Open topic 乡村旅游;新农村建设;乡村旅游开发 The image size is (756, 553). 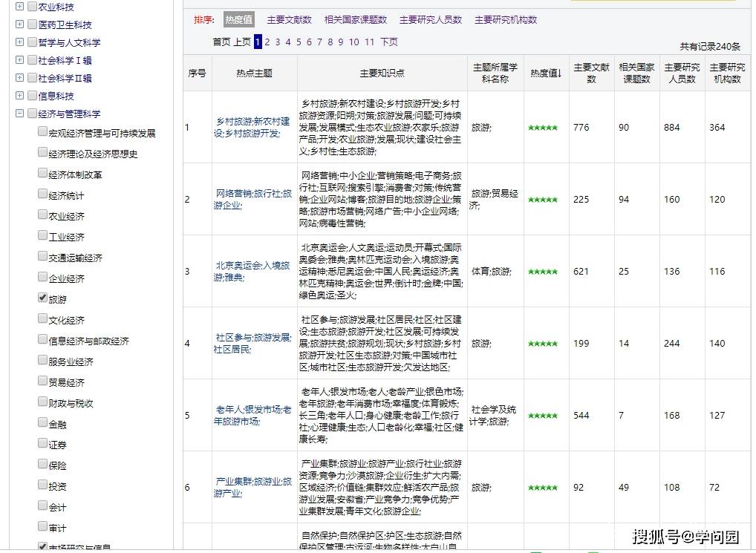(x=253, y=127)
